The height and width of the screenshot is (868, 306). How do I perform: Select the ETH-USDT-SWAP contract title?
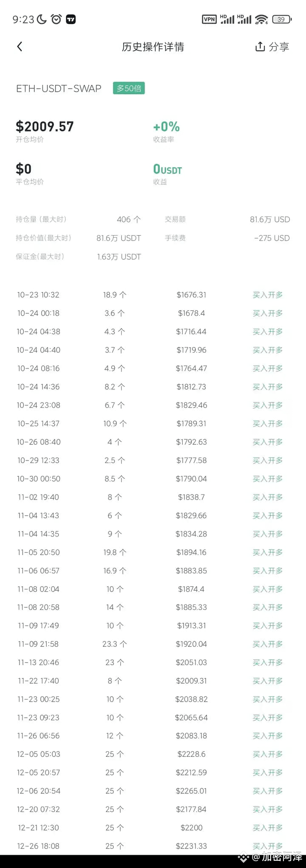(59, 88)
